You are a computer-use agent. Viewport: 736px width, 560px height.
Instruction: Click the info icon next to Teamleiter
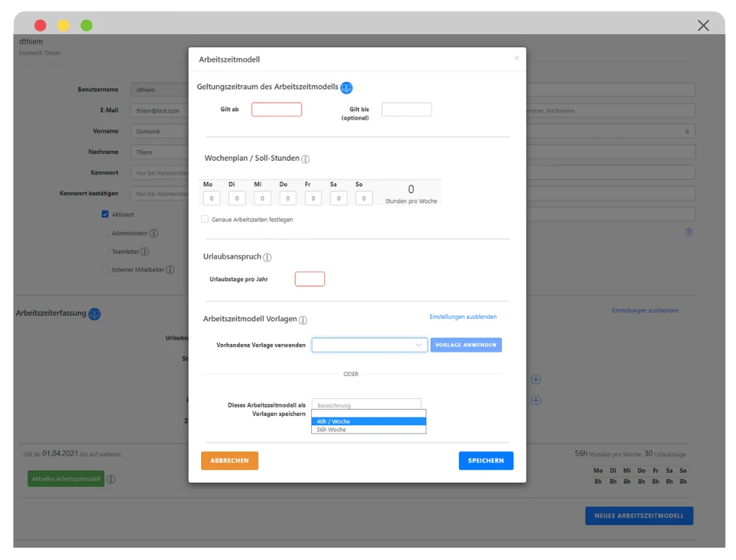point(145,252)
